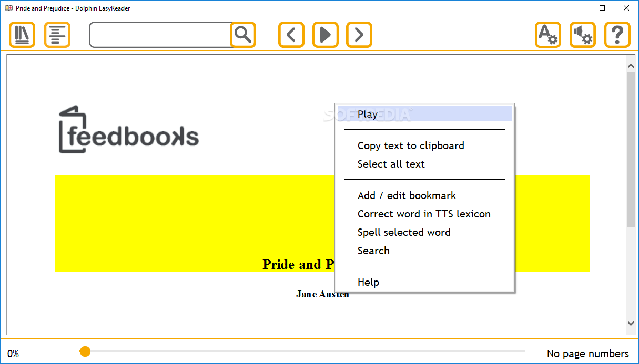
Task: Go to next section arrow
Action: [359, 35]
